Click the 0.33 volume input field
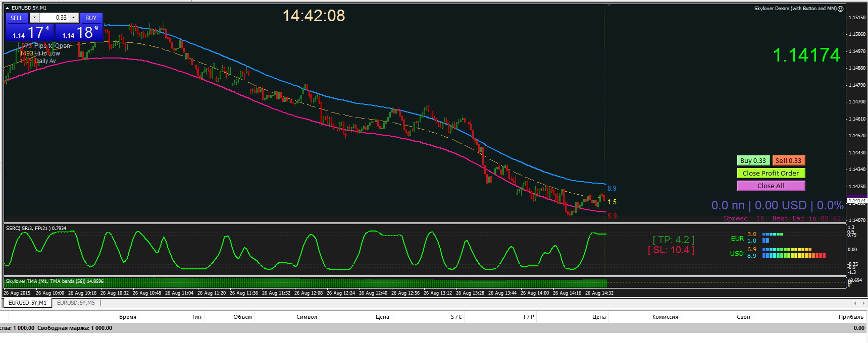This screenshot has height=343, width=868. click(55, 18)
